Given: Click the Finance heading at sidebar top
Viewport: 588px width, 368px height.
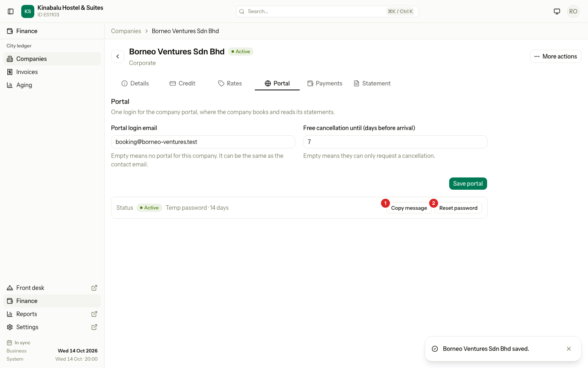Looking at the screenshot, I should coord(27,31).
